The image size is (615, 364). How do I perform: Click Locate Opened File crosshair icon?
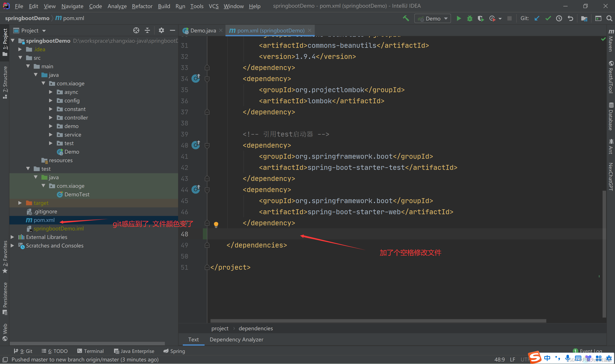(x=136, y=31)
